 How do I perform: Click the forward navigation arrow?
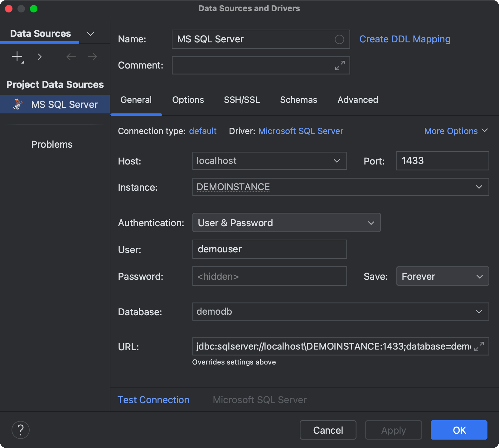[x=91, y=57]
